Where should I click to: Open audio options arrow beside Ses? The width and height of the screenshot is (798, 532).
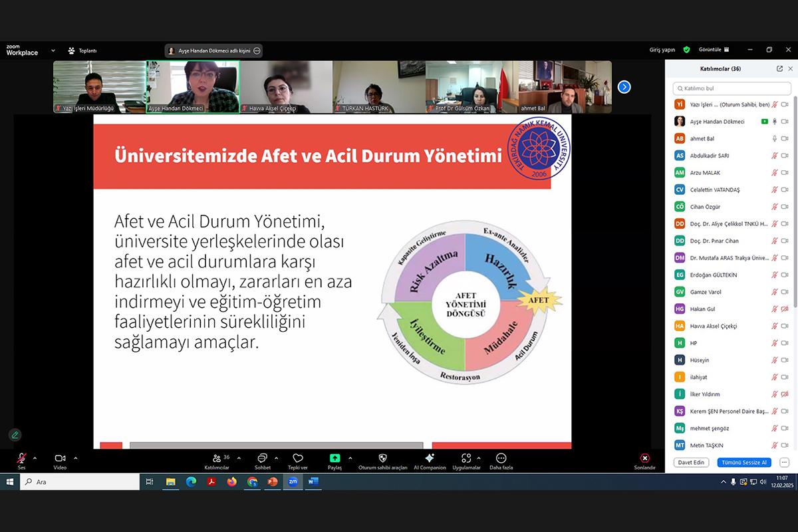pyautogui.click(x=35, y=458)
